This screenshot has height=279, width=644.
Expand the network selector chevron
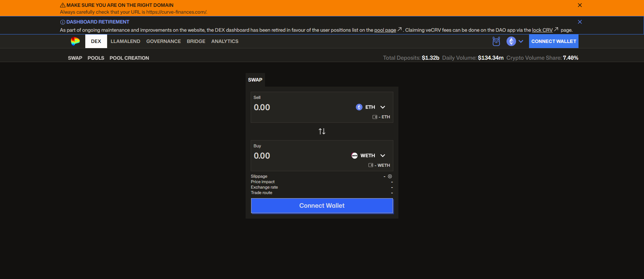point(521,41)
